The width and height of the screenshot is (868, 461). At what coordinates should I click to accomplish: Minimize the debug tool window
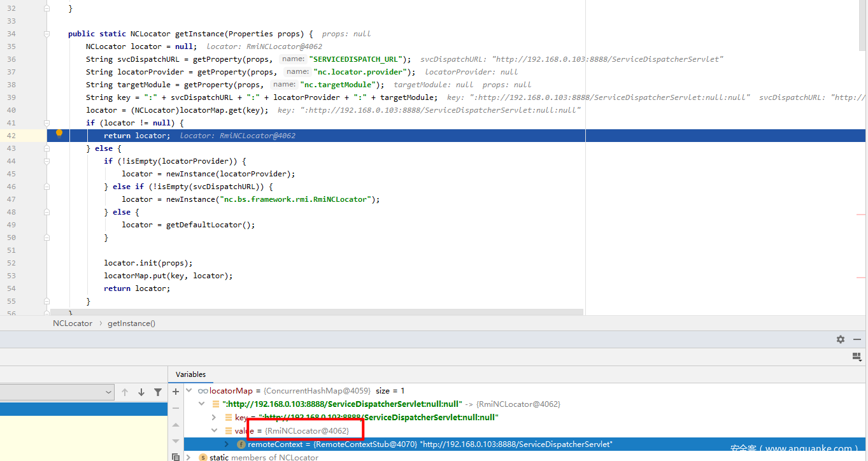click(x=857, y=339)
